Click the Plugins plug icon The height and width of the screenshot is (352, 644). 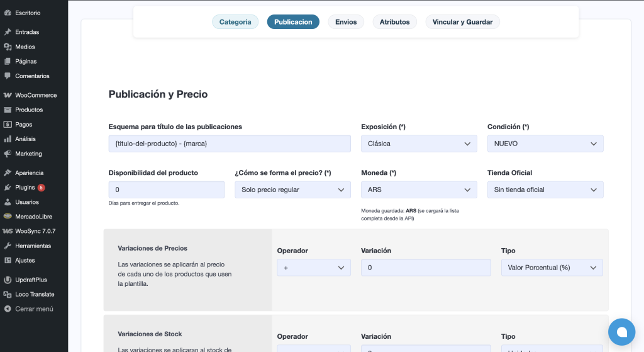coord(8,188)
